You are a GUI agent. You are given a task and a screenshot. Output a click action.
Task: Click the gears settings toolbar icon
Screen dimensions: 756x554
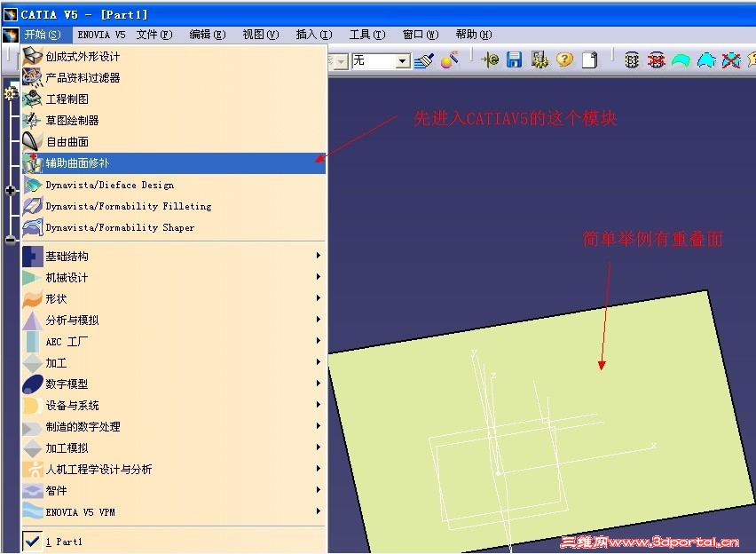click(x=539, y=59)
